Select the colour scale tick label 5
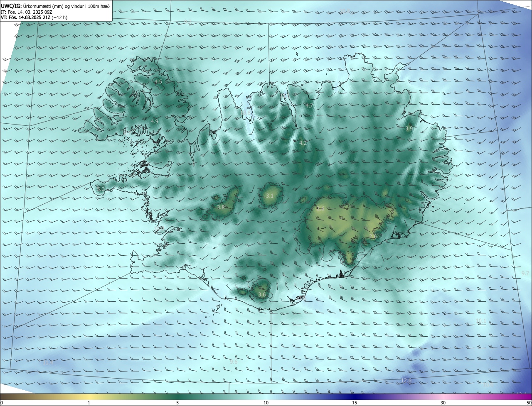This screenshot has height=406, width=532. pos(177,403)
